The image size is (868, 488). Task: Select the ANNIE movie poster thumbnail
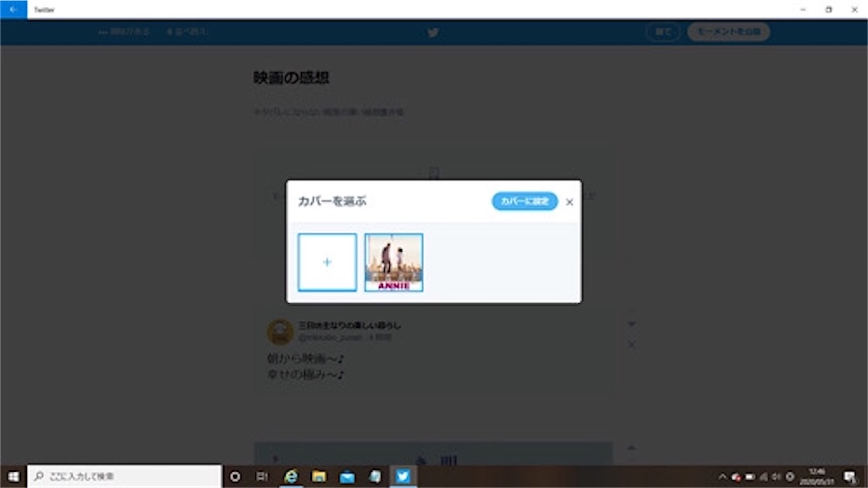pyautogui.click(x=393, y=263)
